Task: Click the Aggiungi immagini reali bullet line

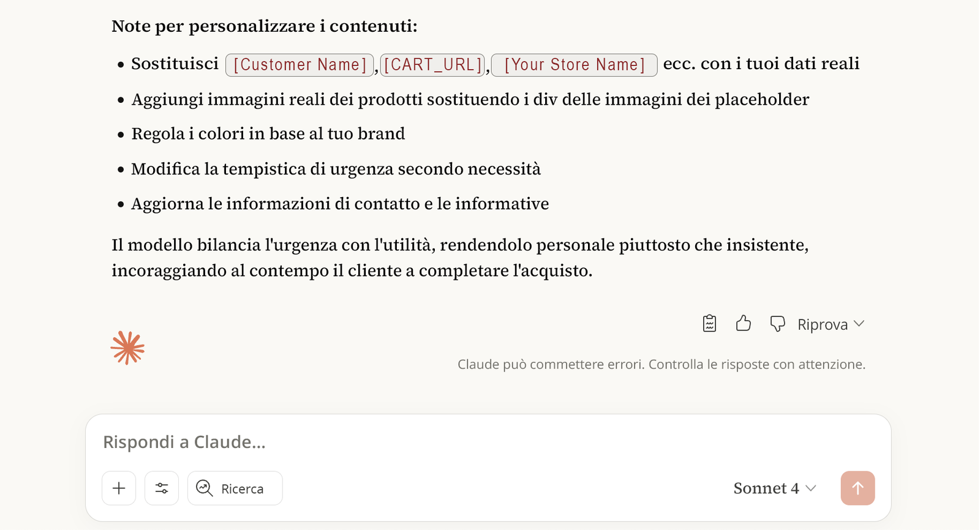Action: click(470, 99)
